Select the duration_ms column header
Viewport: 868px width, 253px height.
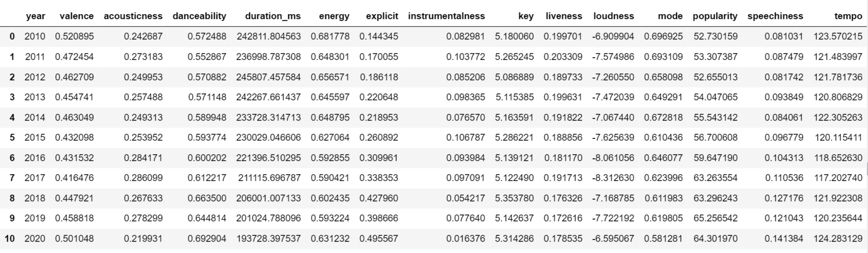[x=272, y=16]
